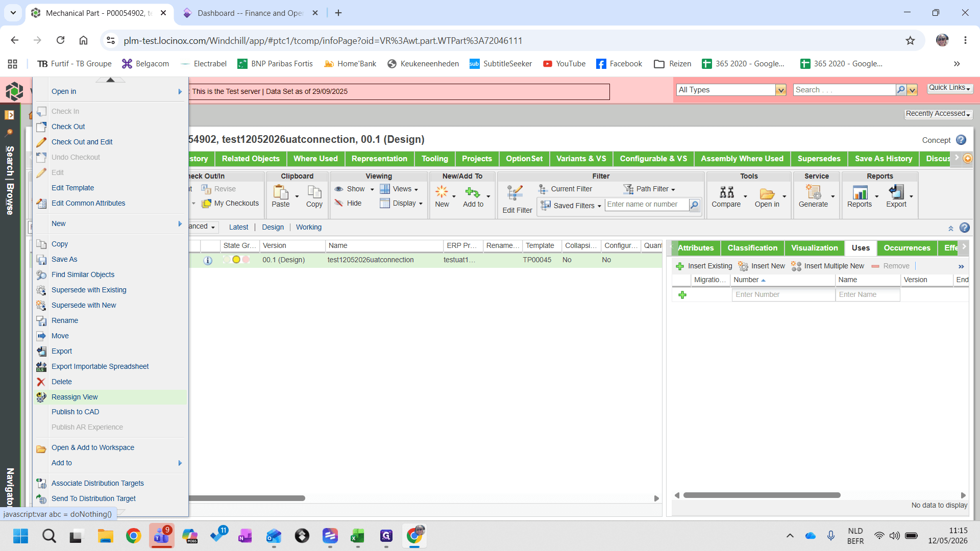Viewport: 980px width, 551px height.
Task: Click the search magnifier next to Search field
Action: [901, 90]
